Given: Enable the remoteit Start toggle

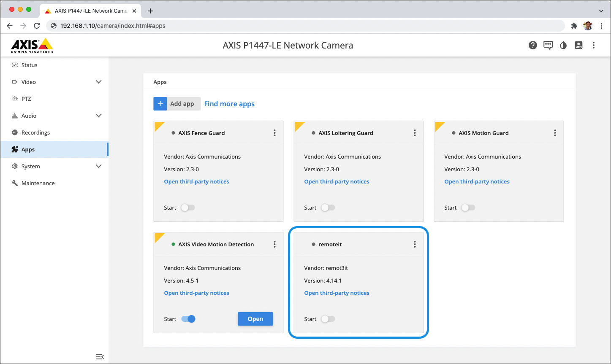Looking at the screenshot, I should pyautogui.click(x=328, y=319).
